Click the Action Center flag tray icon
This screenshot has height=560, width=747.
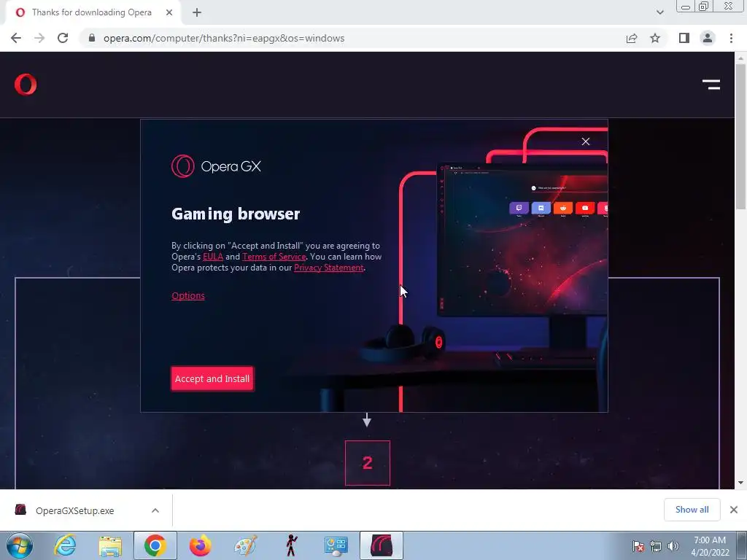[638, 546]
